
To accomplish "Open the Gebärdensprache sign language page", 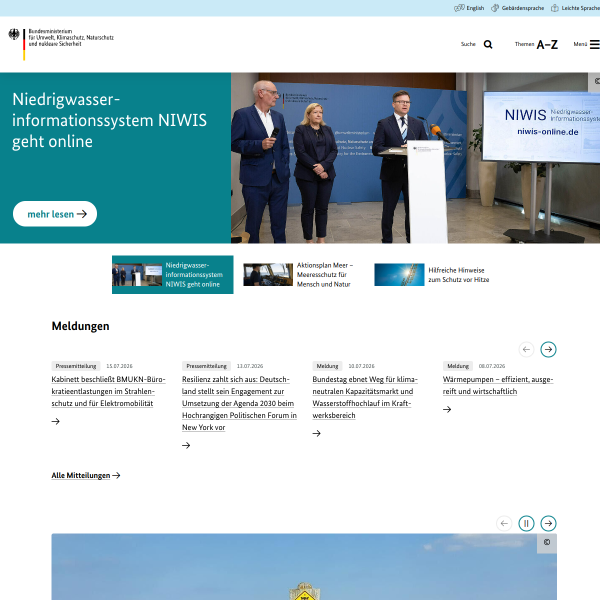I will tap(517, 8).
